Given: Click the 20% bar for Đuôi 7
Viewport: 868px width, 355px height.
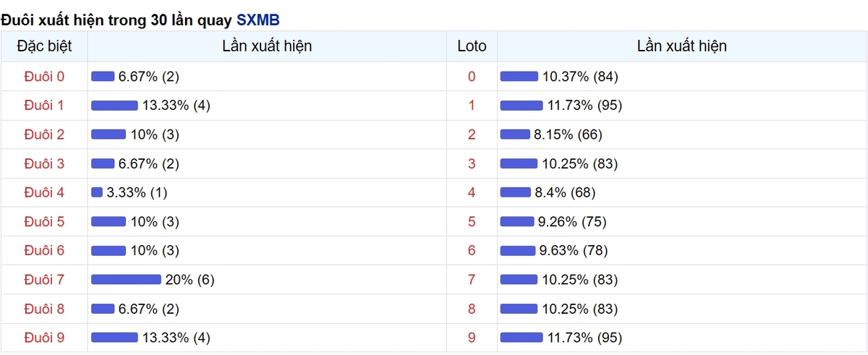Looking at the screenshot, I should (126, 279).
